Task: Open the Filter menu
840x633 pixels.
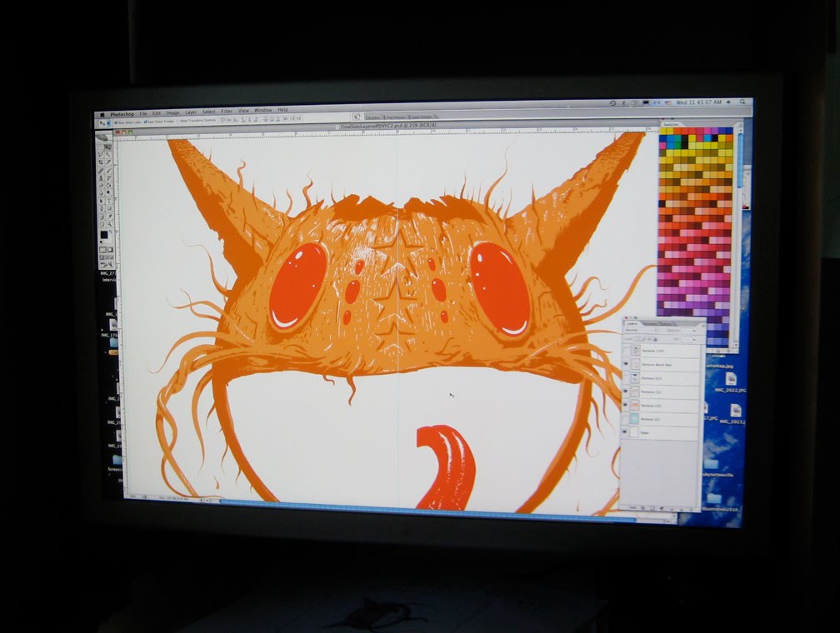Action: (x=227, y=112)
